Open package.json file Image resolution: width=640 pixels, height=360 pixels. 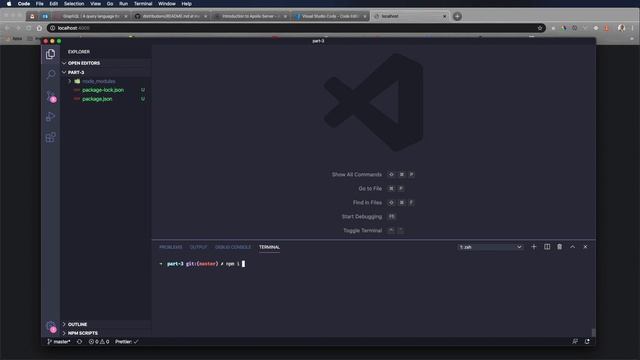tap(97, 99)
